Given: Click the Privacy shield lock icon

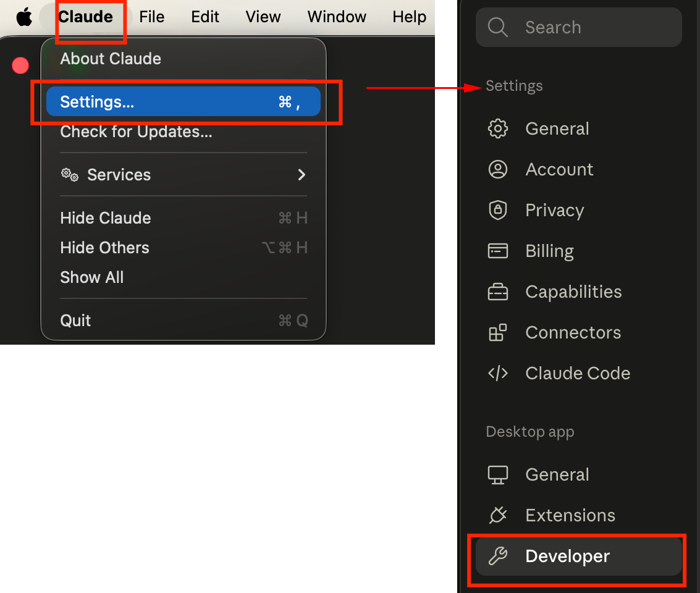Looking at the screenshot, I should pyautogui.click(x=498, y=210).
